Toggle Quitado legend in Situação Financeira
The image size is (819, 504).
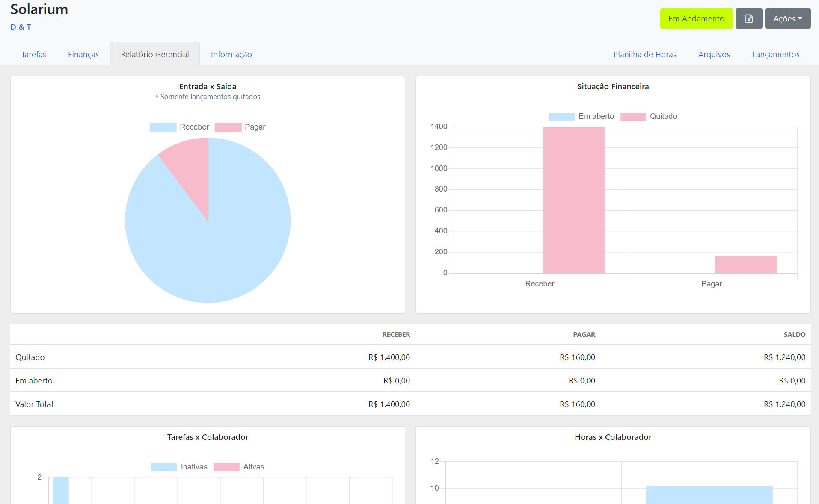click(x=649, y=116)
